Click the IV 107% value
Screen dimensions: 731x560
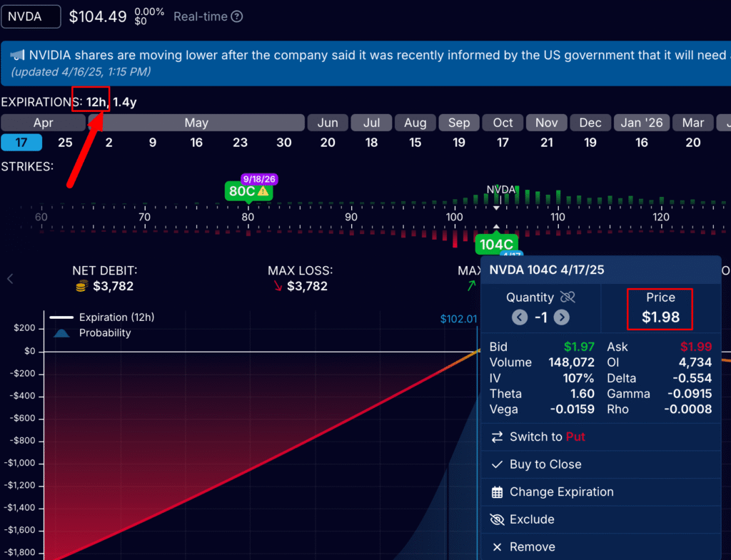click(x=578, y=378)
